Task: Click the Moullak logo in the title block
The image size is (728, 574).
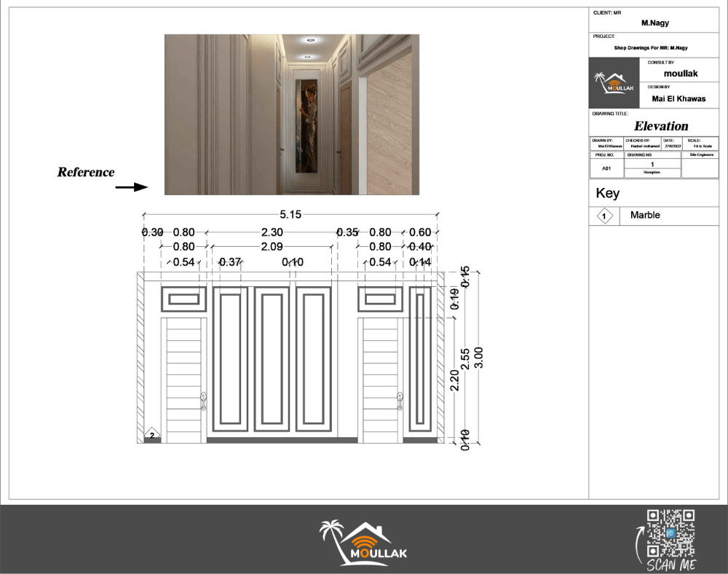Action: 616,84
